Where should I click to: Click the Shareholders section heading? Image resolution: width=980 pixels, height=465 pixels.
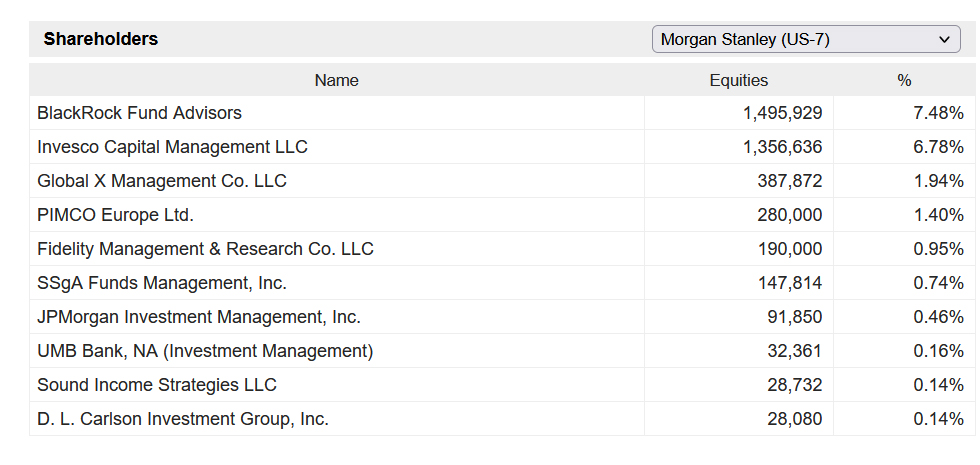coord(101,39)
